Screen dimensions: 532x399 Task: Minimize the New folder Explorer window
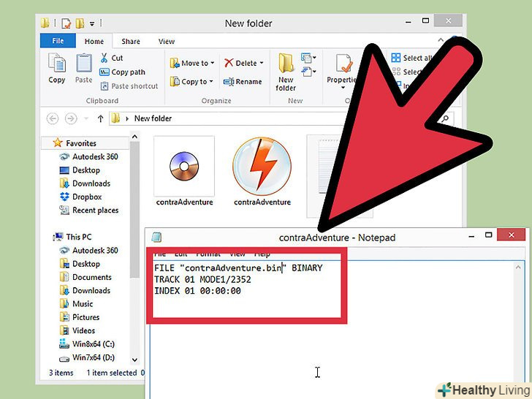pos(408,22)
